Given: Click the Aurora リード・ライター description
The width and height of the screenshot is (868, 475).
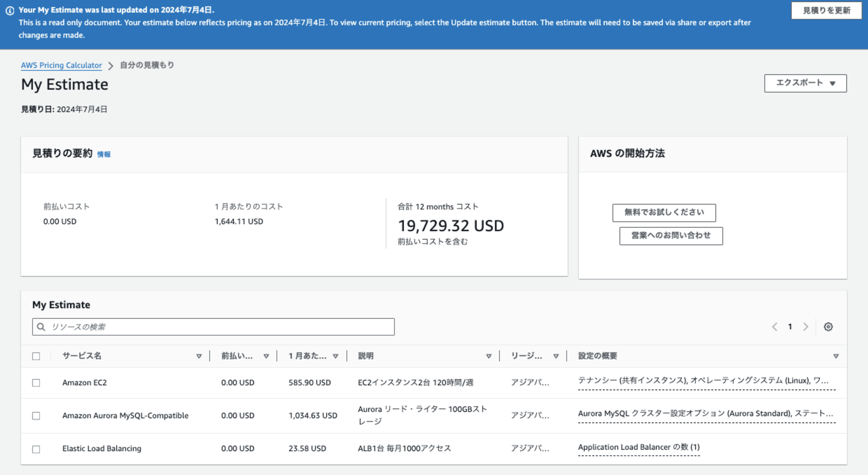Looking at the screenshot, I should [x=423, y=415].
